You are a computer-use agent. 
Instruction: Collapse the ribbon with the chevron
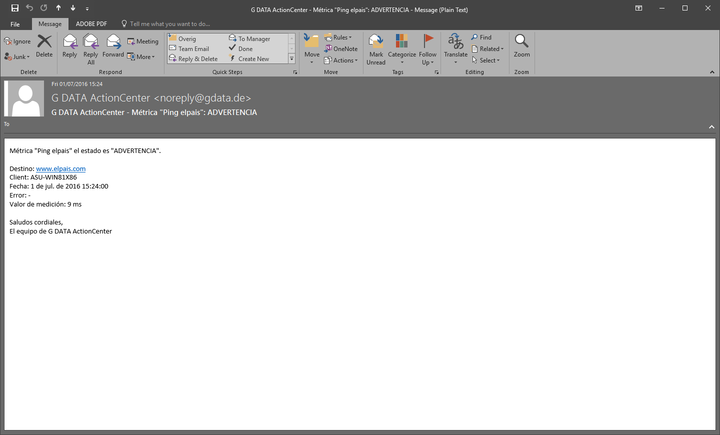tap(712, 72)
